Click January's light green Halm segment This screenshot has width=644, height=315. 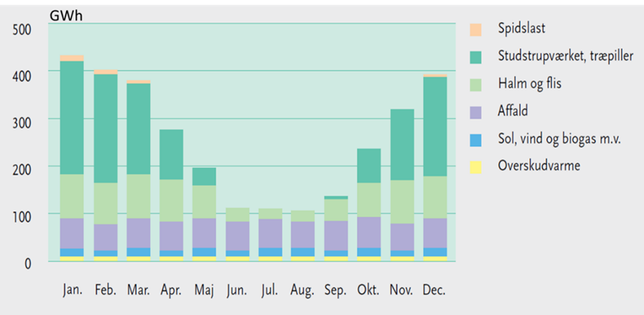72,196
